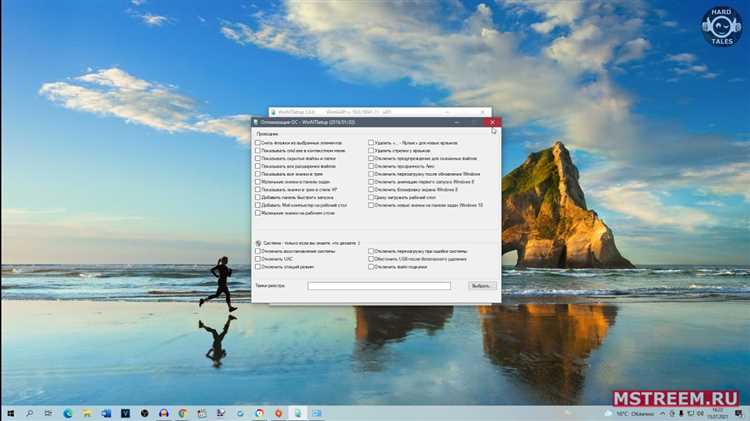
Task: Open Microsoft Edge from the taskbar
Action: pyautogui.click(x=69, y=412)
